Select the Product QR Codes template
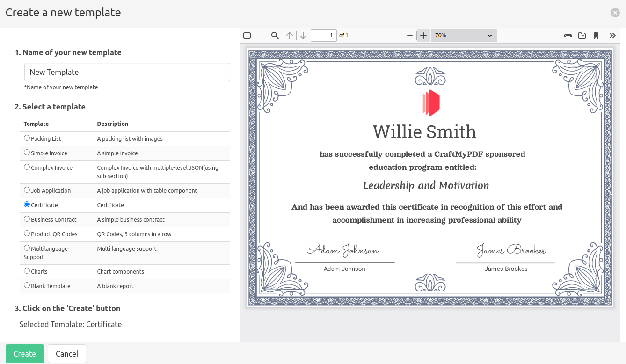The height and width of the screenshot is (364, 626). click(27, 233)
